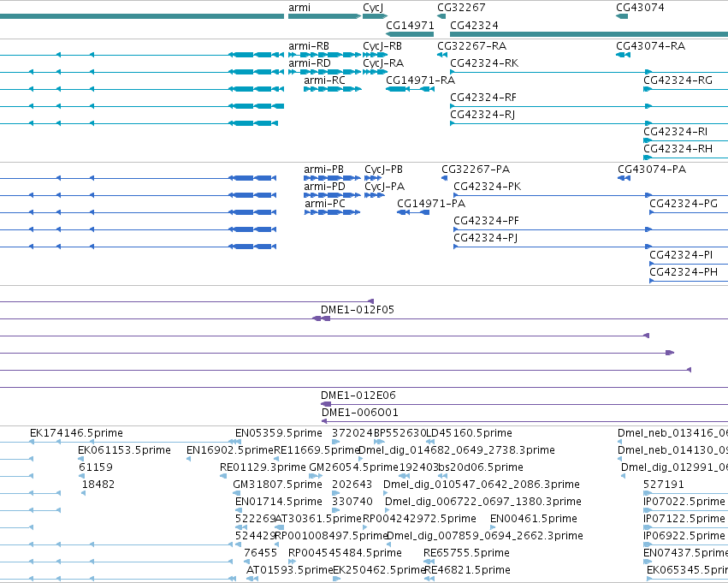Select the armi gene label
The height and width of the screenshot is (583, 728).
[299, 8]
